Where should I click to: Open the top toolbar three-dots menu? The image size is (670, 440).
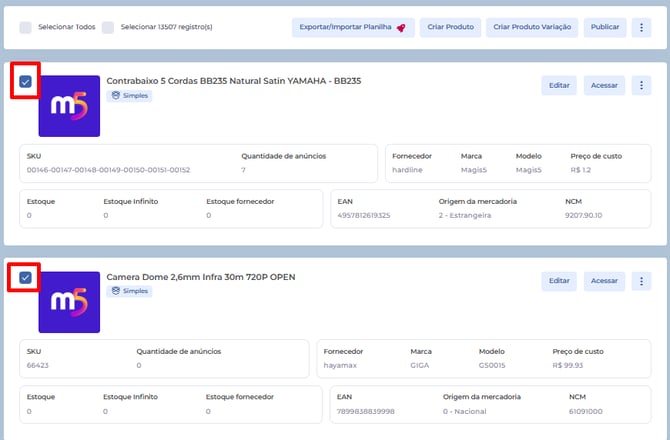[643, 28]
